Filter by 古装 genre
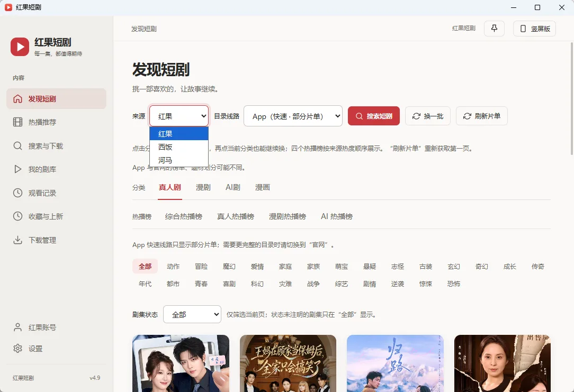574x392 pixels. tap(426, 267)
